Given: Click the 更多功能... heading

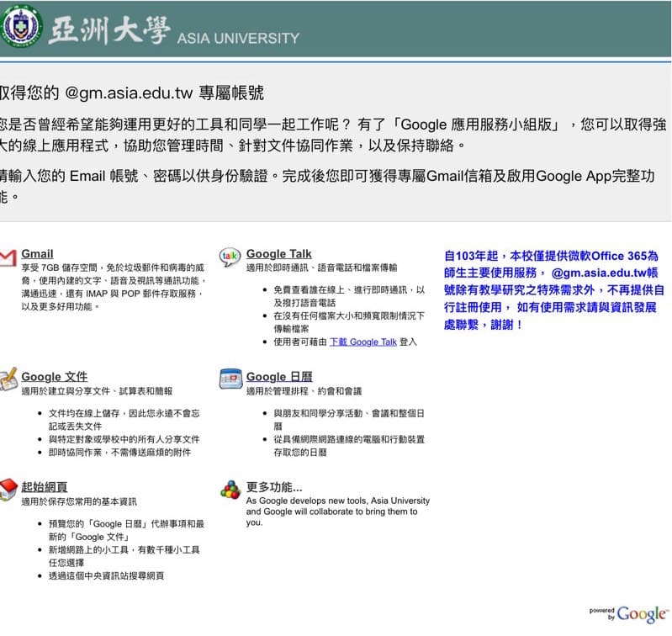Looking at the screenshot, I should coord(274,487).
